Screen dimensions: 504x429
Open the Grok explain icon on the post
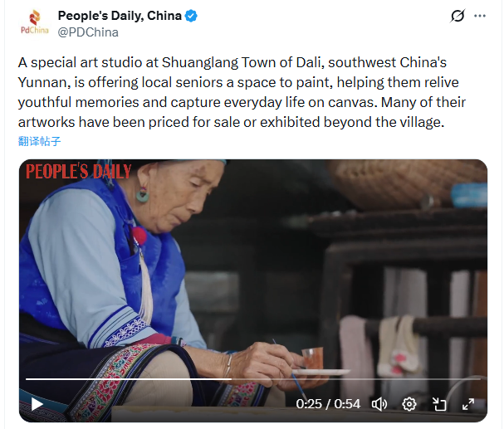458,16
